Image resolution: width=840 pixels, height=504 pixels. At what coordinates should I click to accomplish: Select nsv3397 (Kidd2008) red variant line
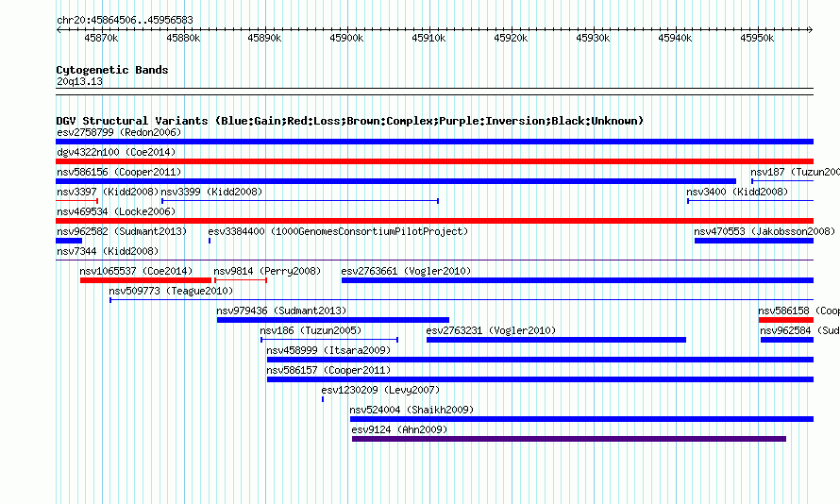point(76,201)
